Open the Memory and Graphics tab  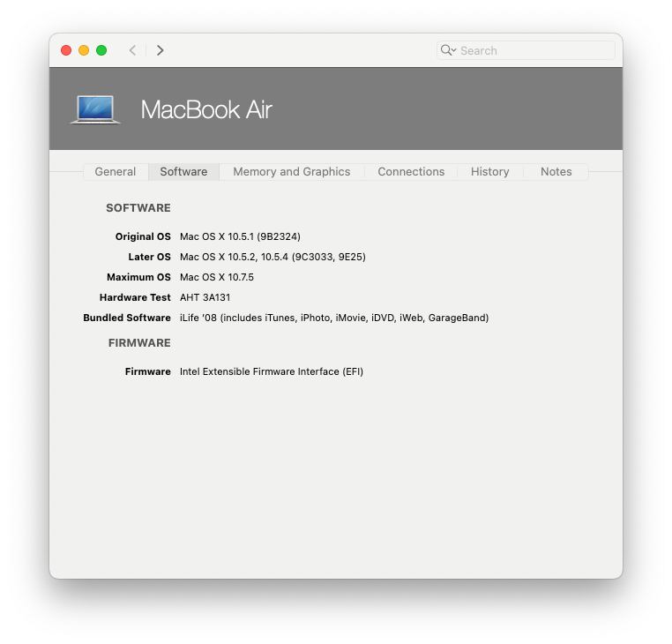[291, 171]
